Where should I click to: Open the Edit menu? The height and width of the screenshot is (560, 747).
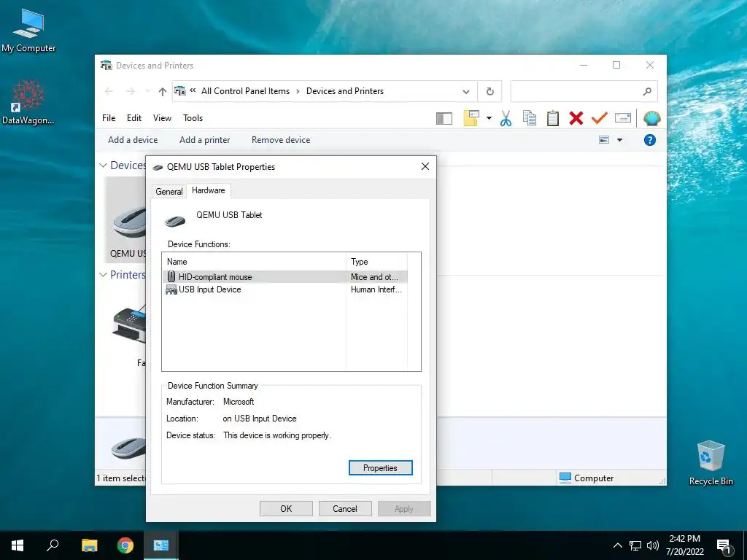[134, 118]
